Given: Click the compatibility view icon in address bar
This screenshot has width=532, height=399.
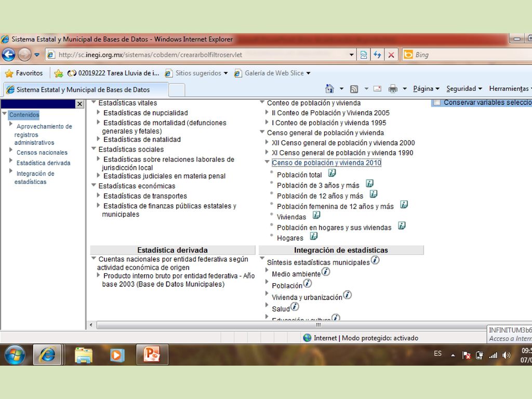Looking at the screenshot, I should [363, 55].
